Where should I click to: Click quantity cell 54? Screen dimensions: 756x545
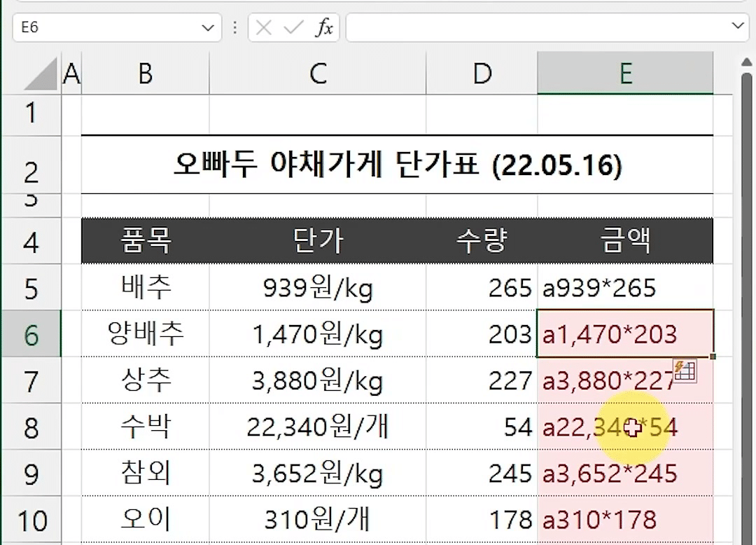click(482, 427)
